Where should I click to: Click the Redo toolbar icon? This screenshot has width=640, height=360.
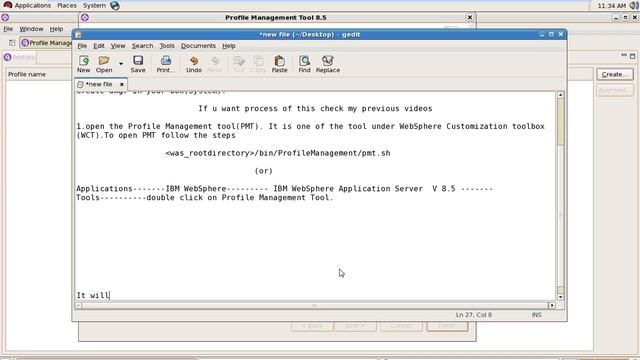pos(215,64)
